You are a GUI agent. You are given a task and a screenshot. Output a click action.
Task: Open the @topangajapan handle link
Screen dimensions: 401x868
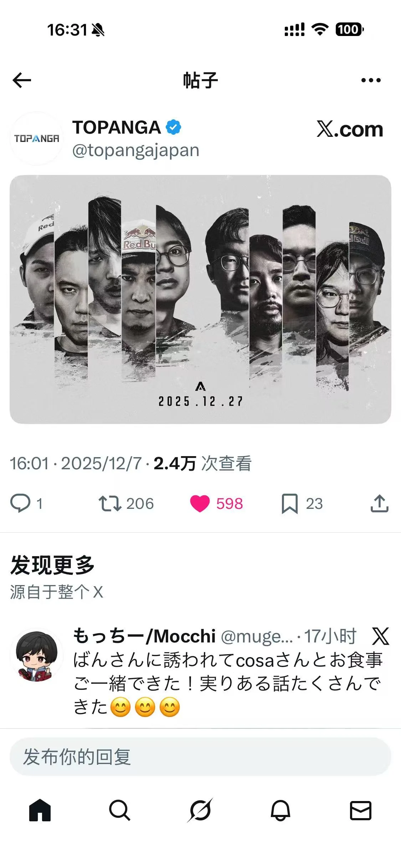point(136,150)
